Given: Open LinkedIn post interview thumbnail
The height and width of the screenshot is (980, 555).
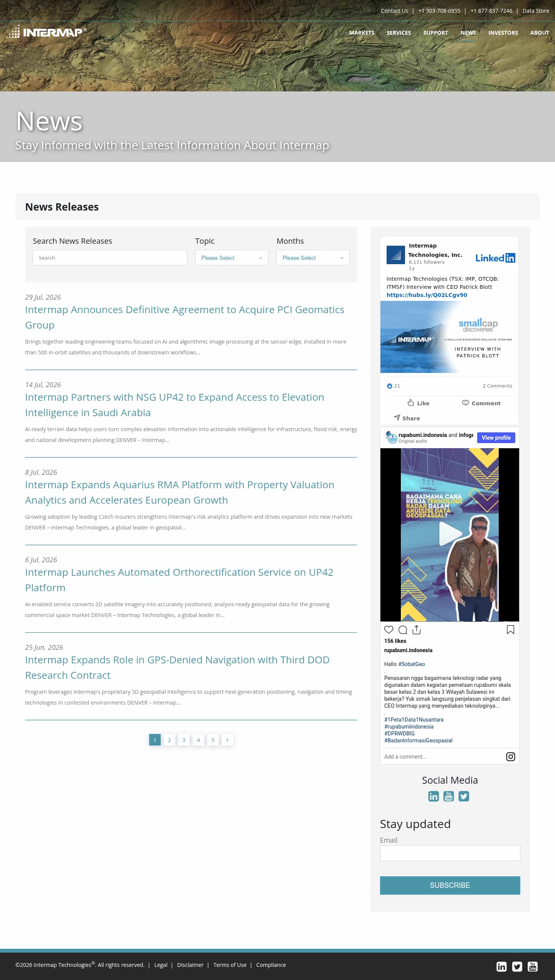Looking at the screenshot, I should click(449, 337).
